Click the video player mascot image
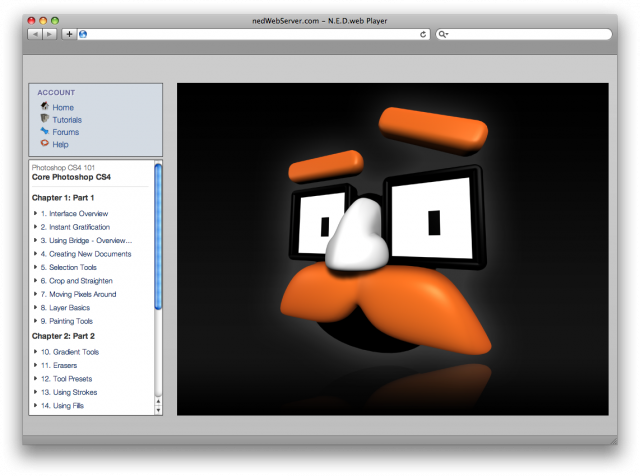Image resolution: width=640 pixels, height=476 pixels. [x=393, y=249]
